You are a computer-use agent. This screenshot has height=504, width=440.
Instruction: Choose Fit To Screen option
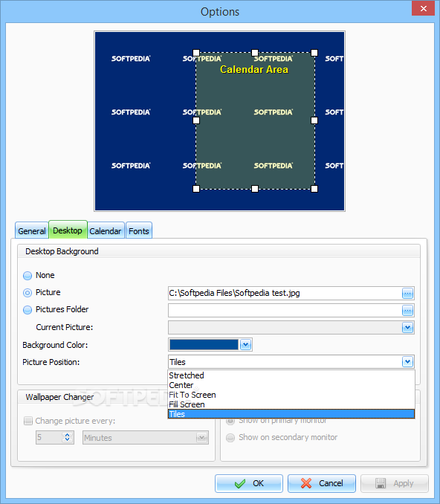pos(291,395)
